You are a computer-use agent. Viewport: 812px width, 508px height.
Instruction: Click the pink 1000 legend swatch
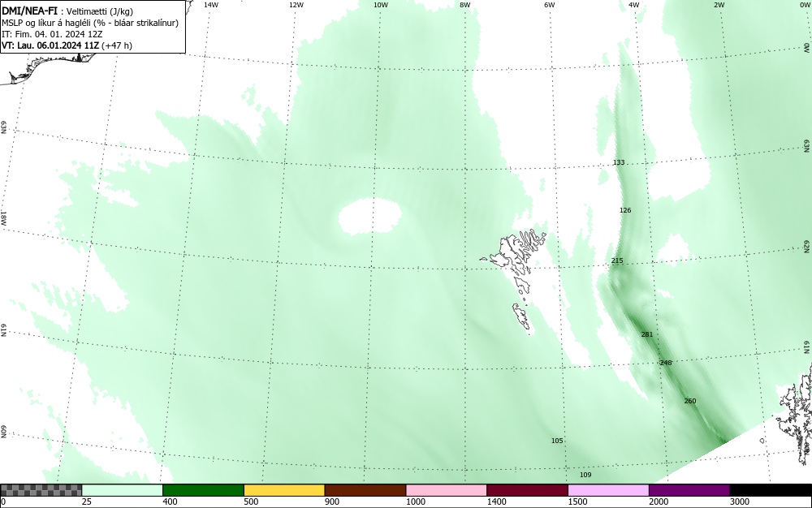pos(447,490)
